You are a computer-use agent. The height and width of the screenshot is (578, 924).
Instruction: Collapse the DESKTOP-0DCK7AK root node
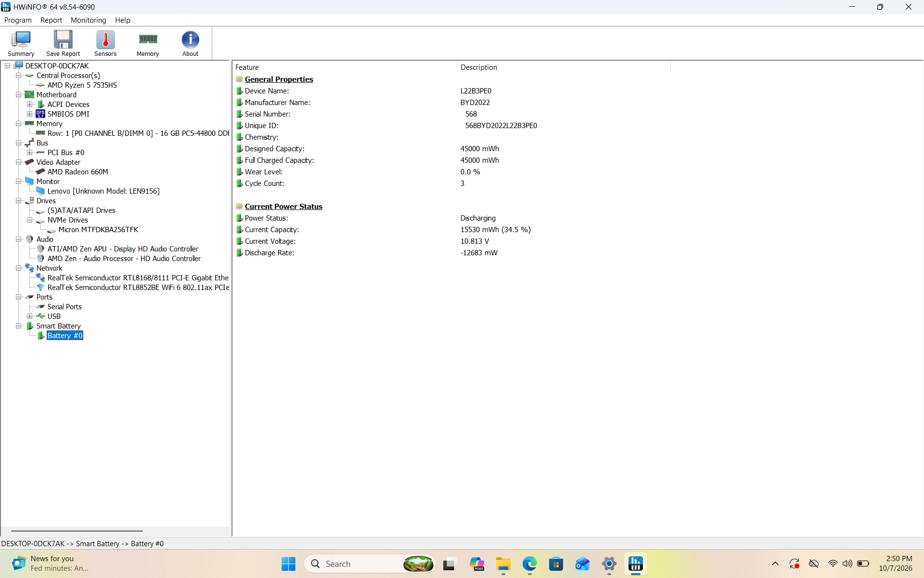[x=7, y=66]
